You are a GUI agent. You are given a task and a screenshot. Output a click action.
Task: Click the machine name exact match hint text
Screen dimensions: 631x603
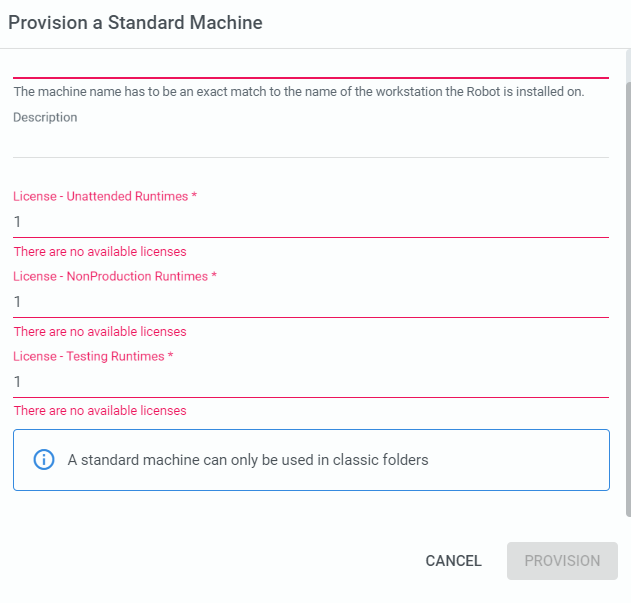[x=299, y=92]
